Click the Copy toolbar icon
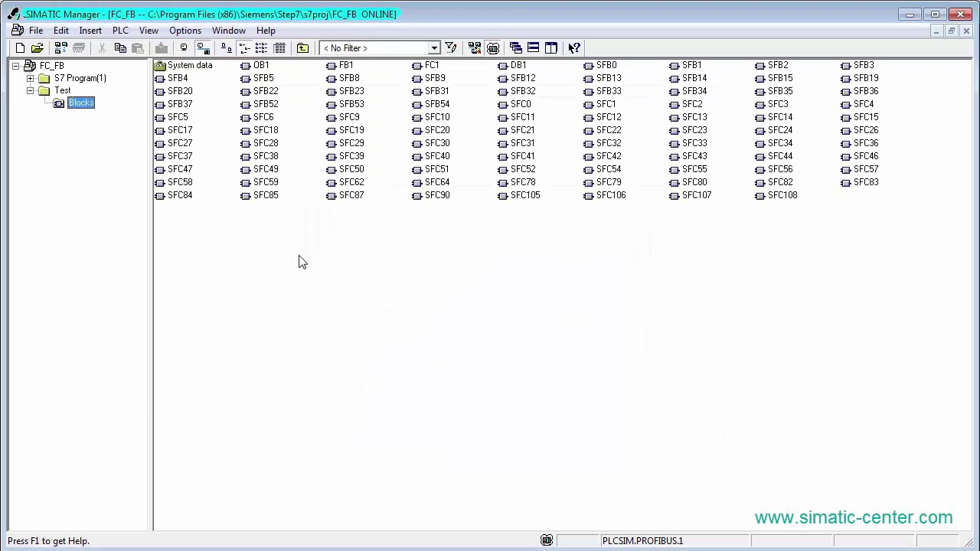 tap(120, 48)
